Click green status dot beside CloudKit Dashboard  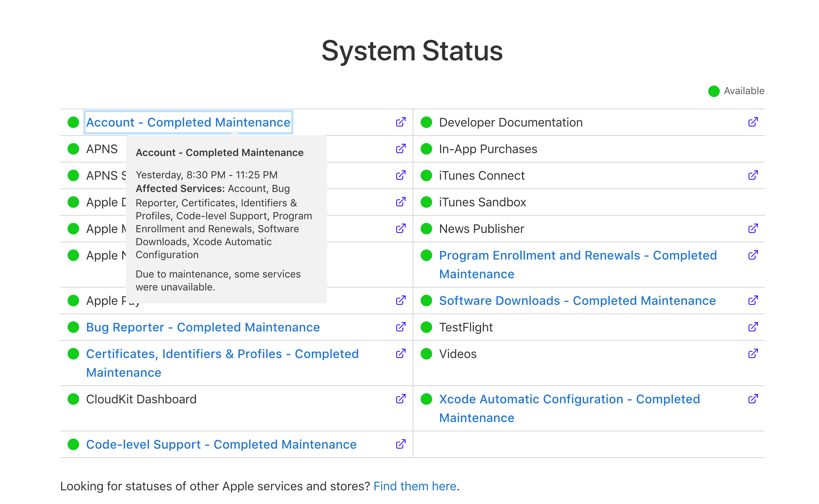tap(73, 399)
